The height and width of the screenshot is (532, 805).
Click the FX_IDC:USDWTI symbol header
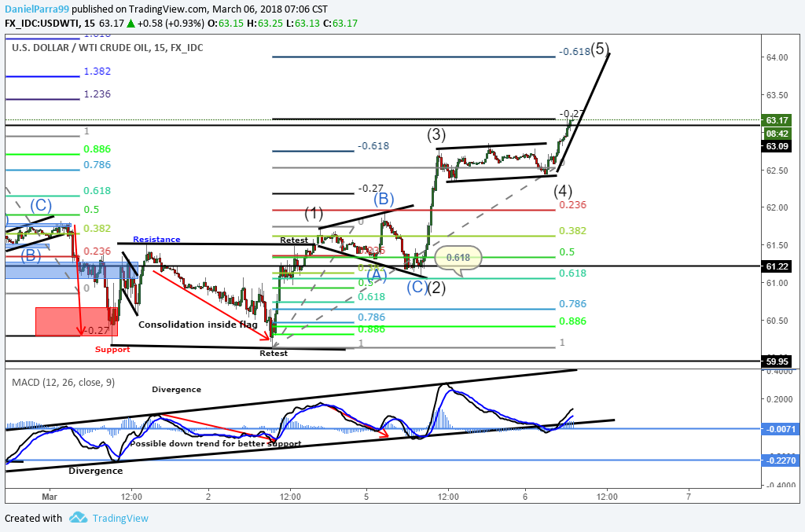tap(42, 23)
